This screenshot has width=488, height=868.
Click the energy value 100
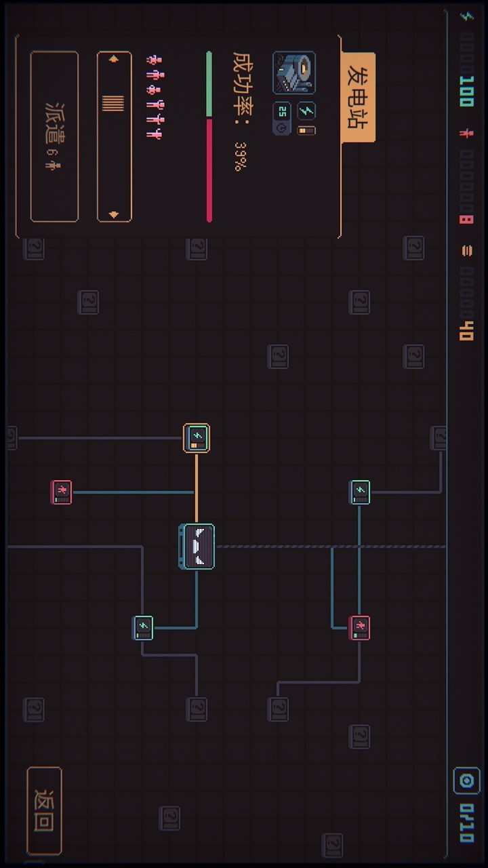[x=466, y=92]
